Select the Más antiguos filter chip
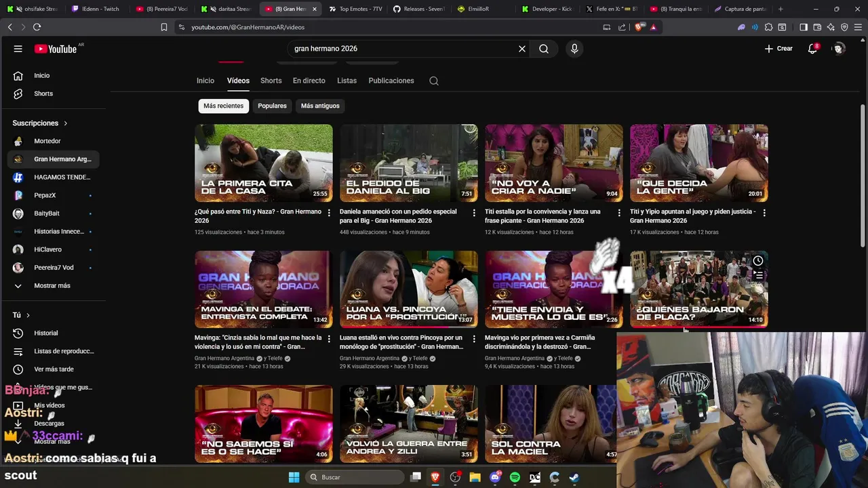 pyautogui.click(x=320, y=106)
